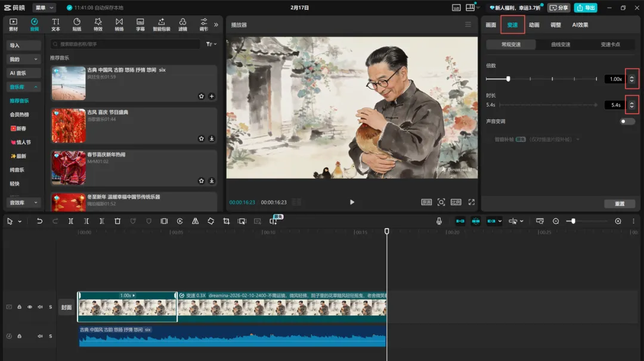Click the 倍数 speed slider handle
This screenshot has width=644, height=361.
click(508, 79)
